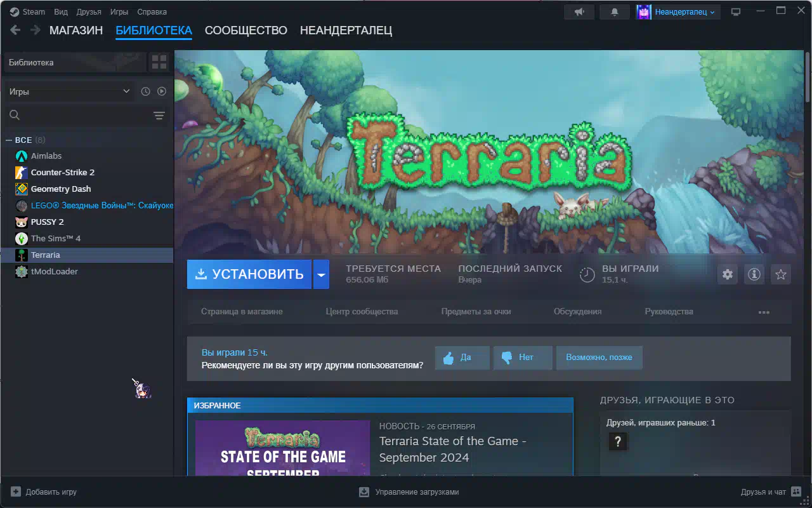Click the Geometry Dash game icon
Viewport: 812px width, 508px height.
point(22,189)
